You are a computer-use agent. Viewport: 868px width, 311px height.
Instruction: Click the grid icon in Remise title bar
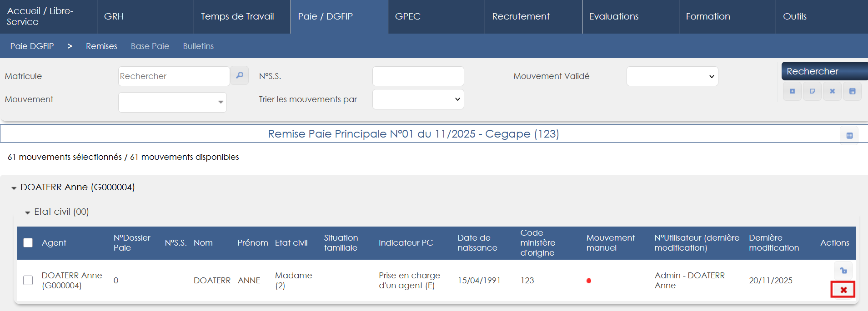point(849,135)
